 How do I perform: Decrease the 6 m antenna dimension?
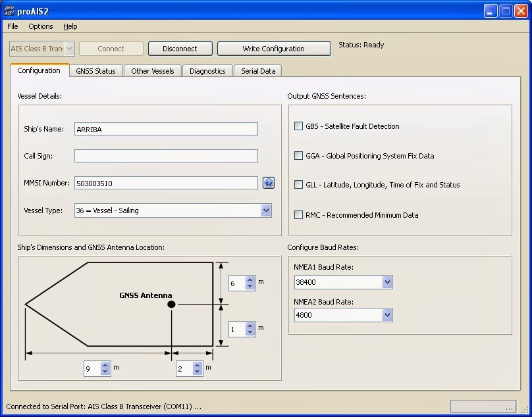pyautogui.click(x=250, y=286)
